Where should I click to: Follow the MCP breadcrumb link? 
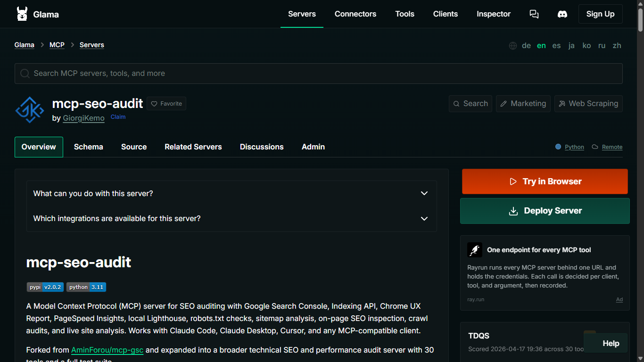pyautogui.click(x=57, y=45)
